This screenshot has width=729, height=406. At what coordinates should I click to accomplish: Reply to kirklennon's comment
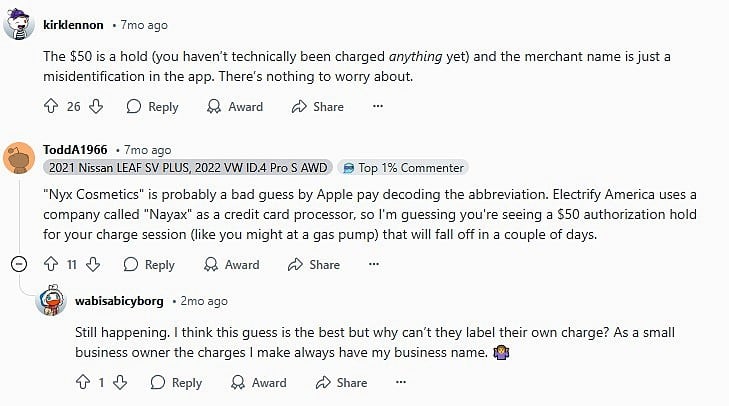coord(152,106)
